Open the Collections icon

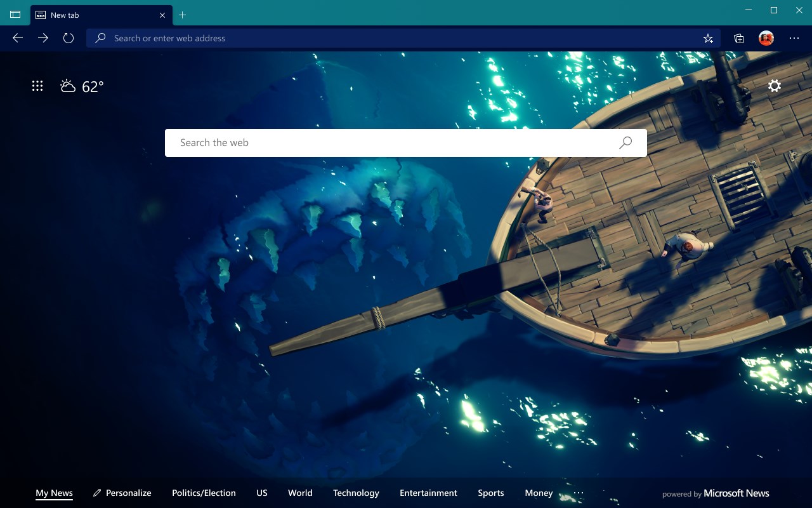click(x=738, y=38)
